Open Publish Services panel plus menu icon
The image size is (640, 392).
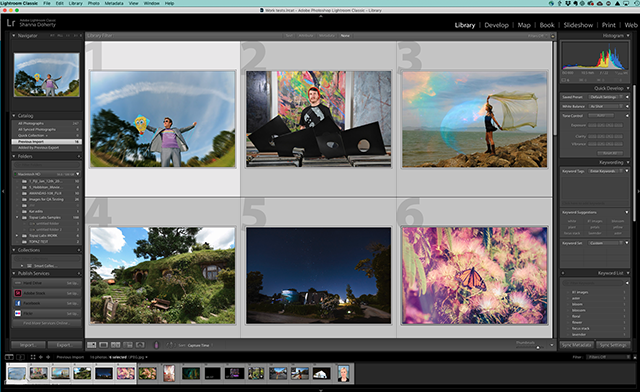79,273
